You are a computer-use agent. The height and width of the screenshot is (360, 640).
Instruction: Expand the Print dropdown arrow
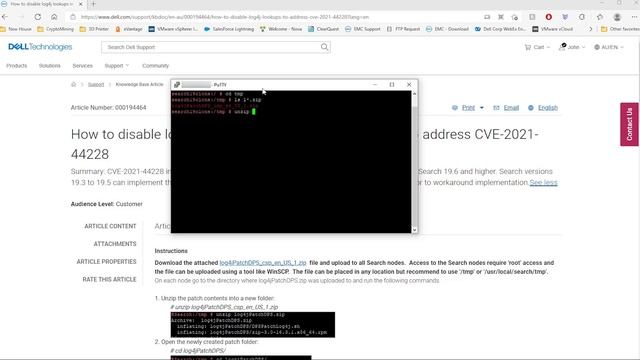[482, 108]
